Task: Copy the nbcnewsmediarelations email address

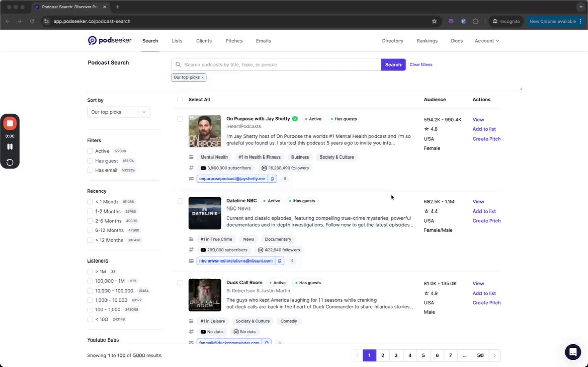Action: 279,261
